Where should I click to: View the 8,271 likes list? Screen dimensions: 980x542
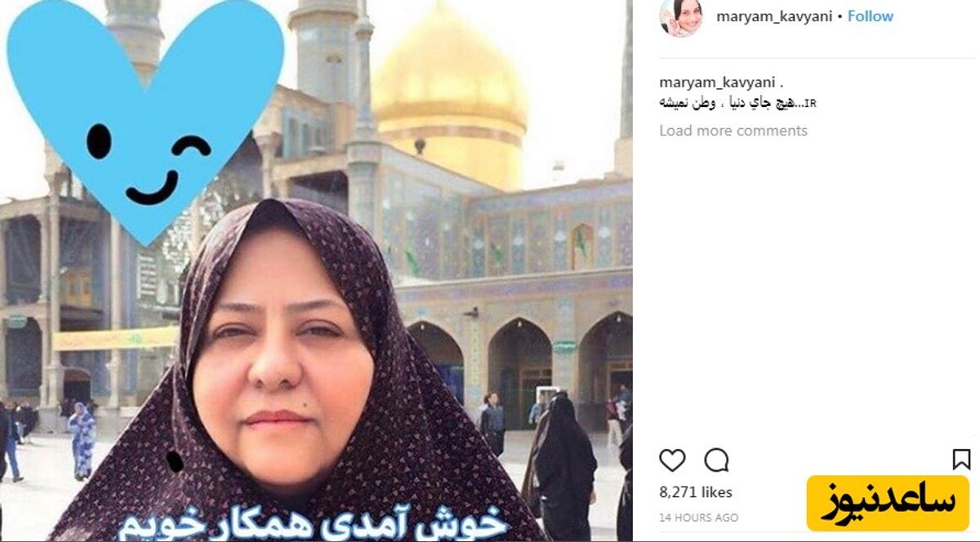[x=696, y=492]
